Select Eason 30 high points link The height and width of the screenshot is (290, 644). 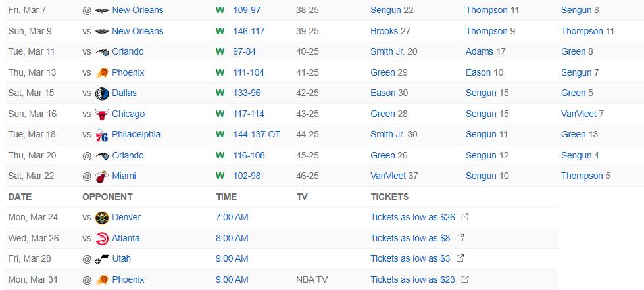pos(389,93)
